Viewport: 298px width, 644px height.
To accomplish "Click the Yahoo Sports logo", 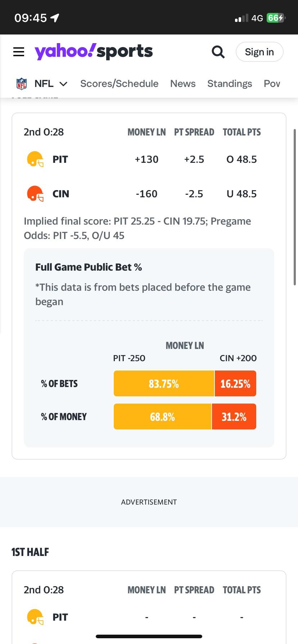I will (x=94, y=52).
